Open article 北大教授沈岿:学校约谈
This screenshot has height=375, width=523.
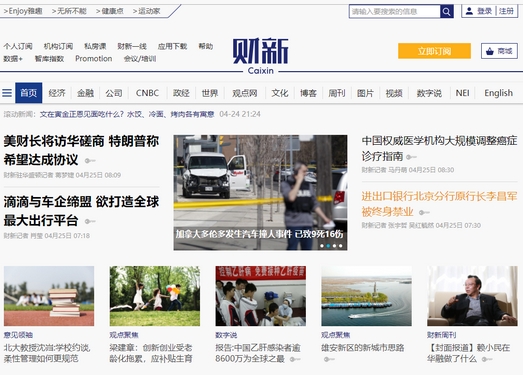click(47, 353)
